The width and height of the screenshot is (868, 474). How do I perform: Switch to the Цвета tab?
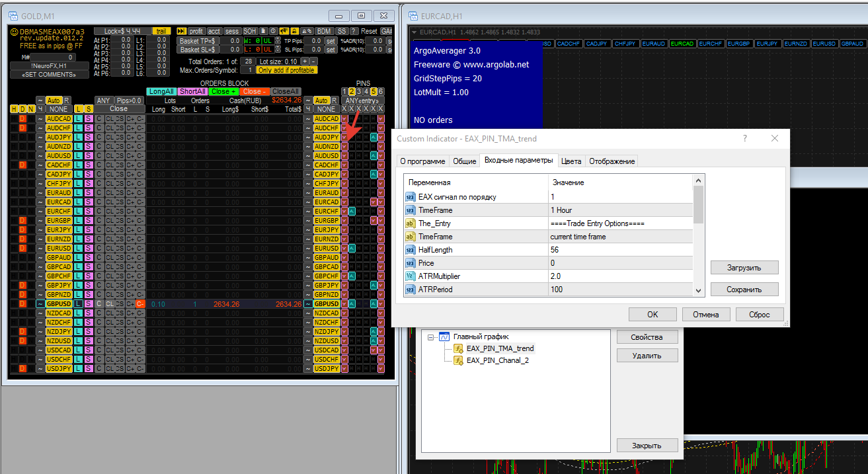(x=571, y=161)
